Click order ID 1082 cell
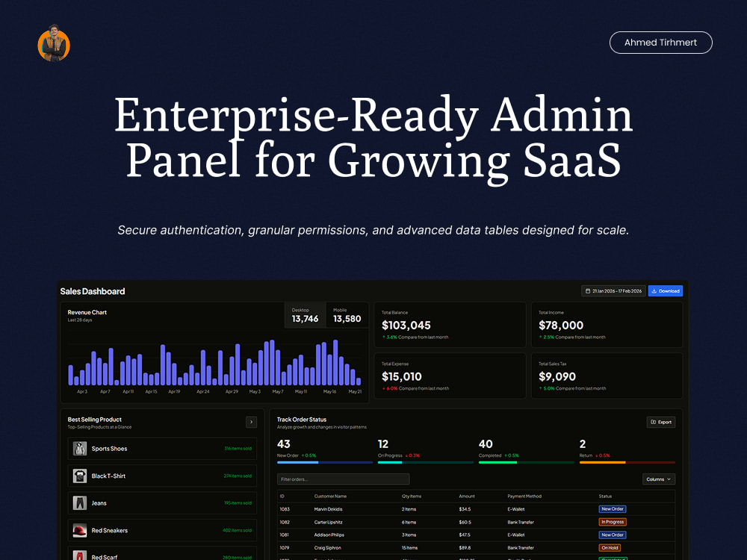The image size is (747, 560). [285, 522]
